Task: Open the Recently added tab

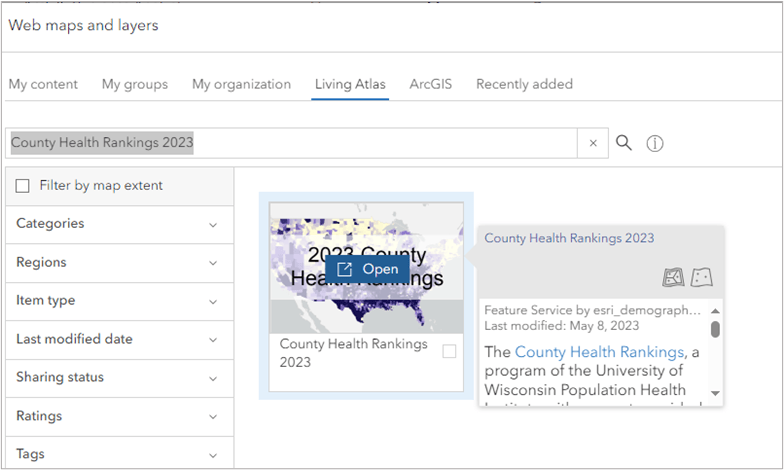Action: click(x=524, y=84)
